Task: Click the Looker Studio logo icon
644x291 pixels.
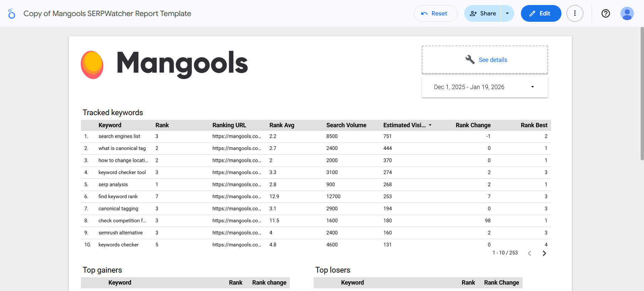Action: (x=11, y=13)
